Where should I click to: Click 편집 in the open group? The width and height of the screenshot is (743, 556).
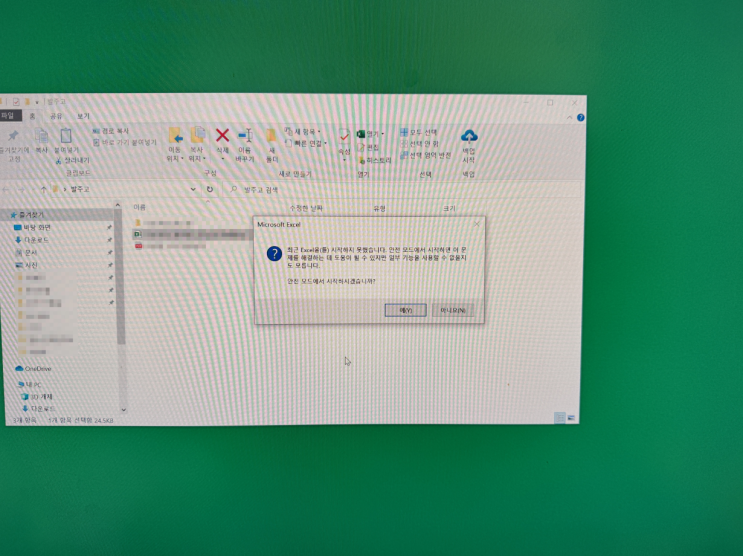368,147
